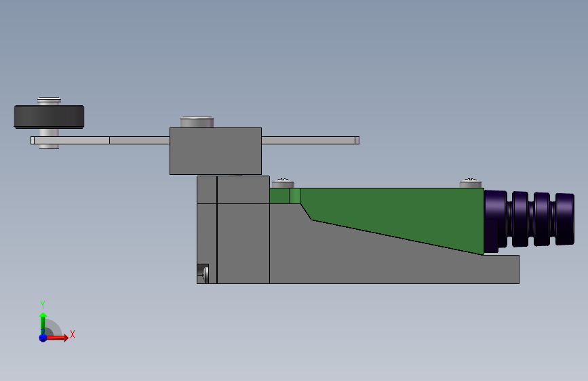
Task: Click the pivot shaft cap atop the hub
Action: point(197,122)
